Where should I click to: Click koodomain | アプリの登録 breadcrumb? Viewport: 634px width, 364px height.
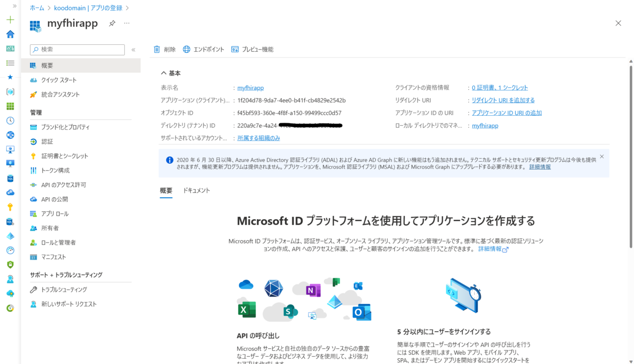88,8
